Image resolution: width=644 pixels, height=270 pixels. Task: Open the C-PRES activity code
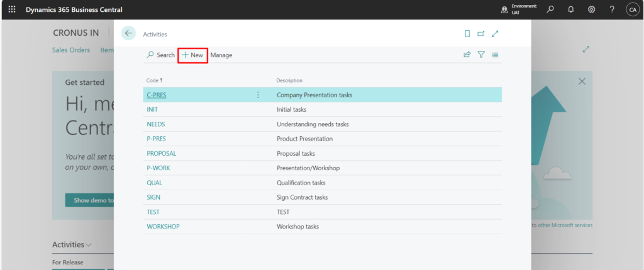pos(157,95)
